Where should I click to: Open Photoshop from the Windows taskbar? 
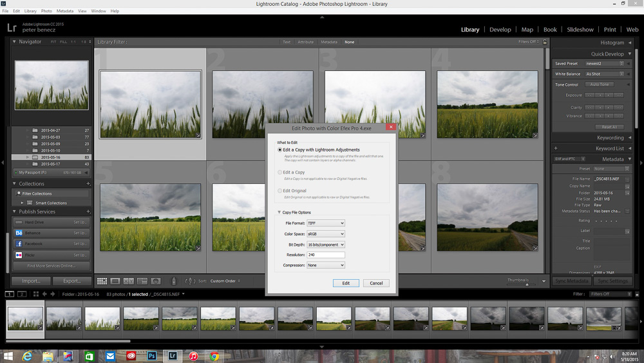pos(152,356)
